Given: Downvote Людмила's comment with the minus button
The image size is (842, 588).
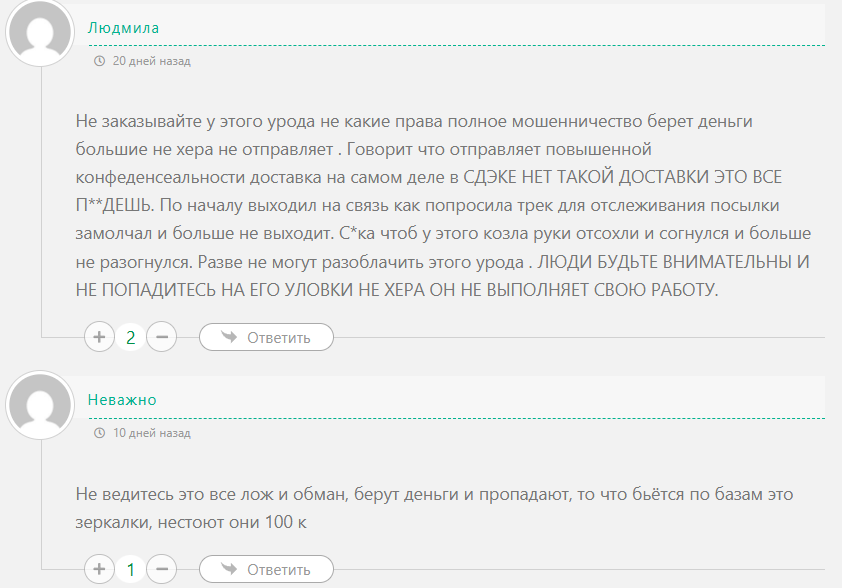Looking at the screenshot, I should pos(161,337).
